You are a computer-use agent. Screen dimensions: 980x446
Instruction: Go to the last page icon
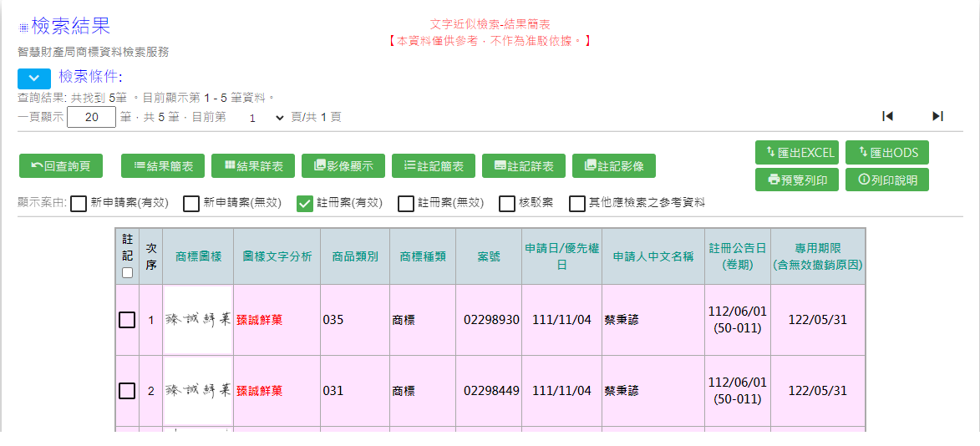tap(937, 116)
